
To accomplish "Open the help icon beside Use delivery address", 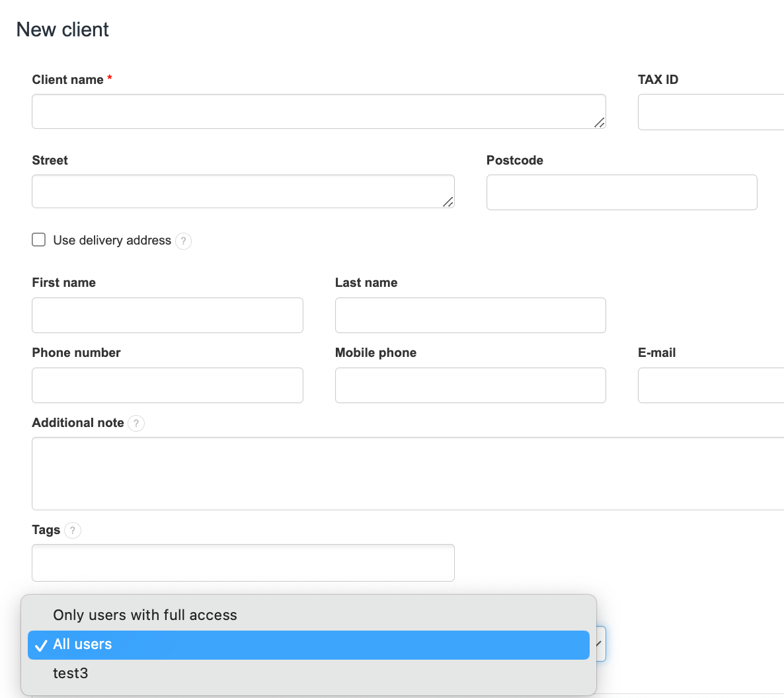I will coord(184,241).
